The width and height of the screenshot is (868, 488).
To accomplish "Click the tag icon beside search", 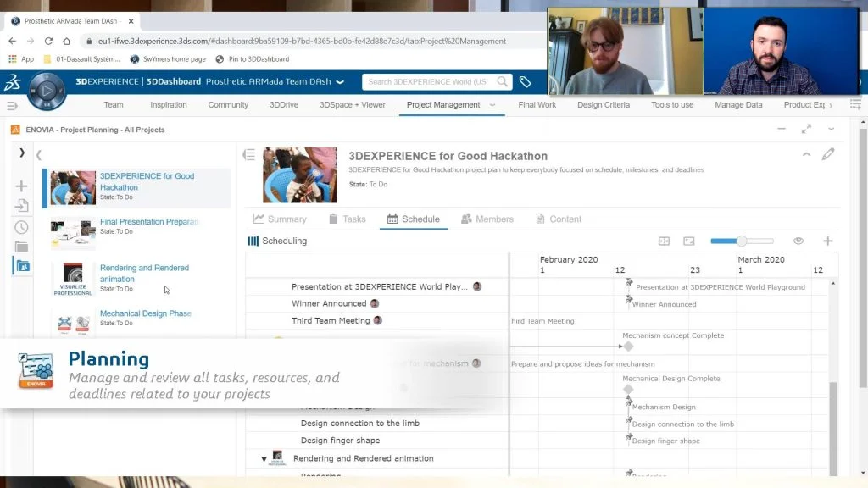I will pyautogui.click(x=526, y=82).
